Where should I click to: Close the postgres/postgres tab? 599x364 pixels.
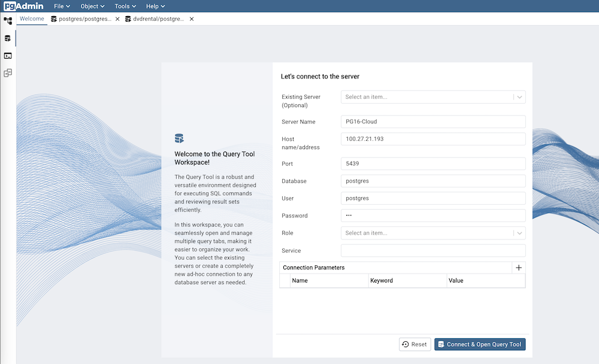(x=117, y=19)
